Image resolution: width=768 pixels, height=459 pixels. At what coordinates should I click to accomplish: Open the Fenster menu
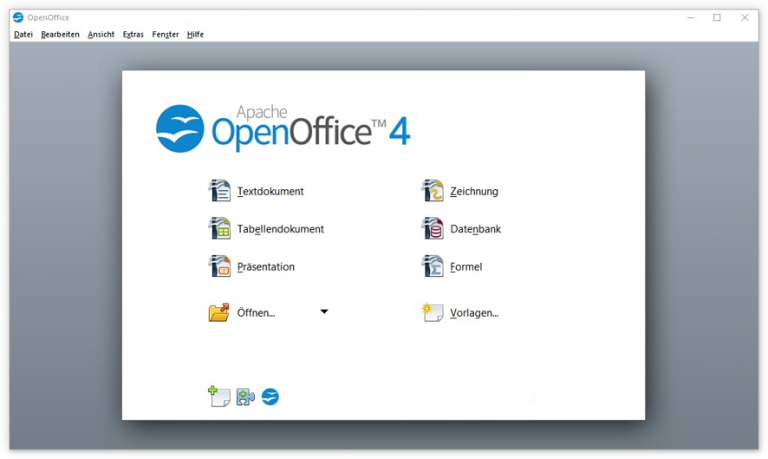tap(166, 34)
